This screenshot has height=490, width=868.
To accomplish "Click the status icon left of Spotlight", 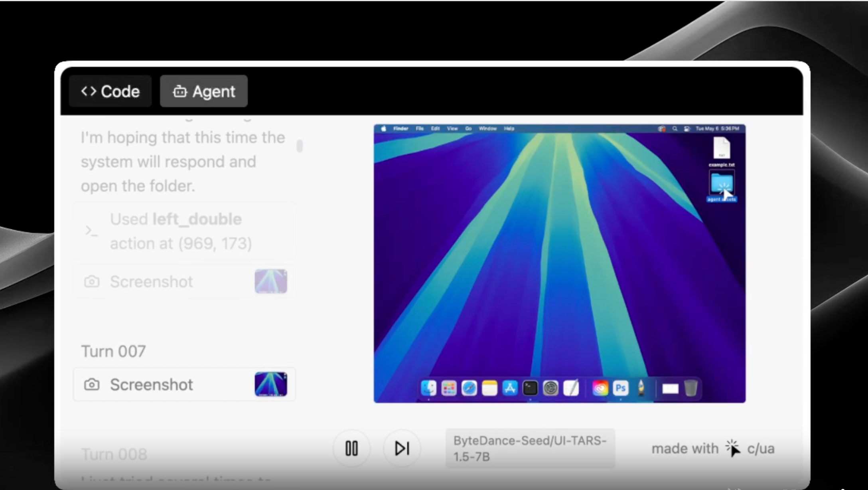I will [x=662, y=128].
